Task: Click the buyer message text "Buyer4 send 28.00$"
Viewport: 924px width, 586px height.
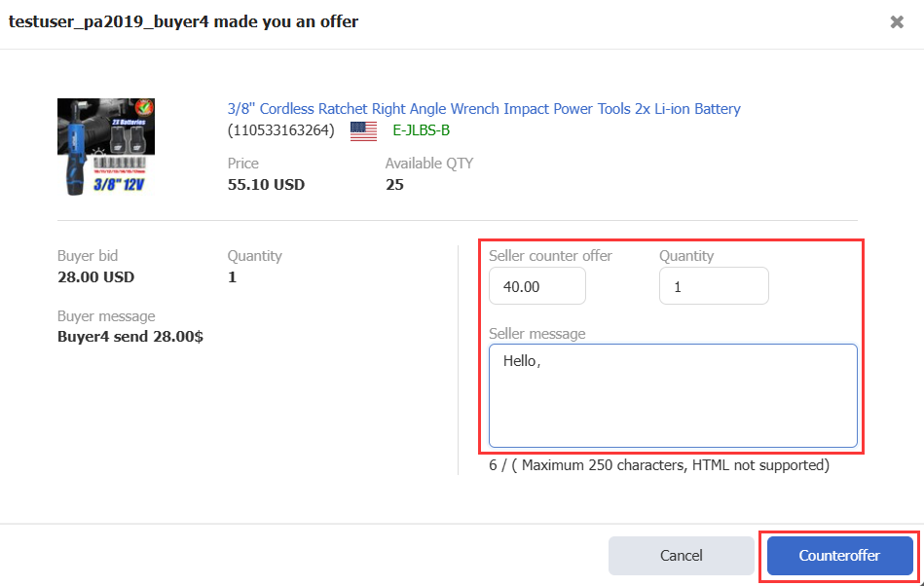Action: [x=130, y=337]
